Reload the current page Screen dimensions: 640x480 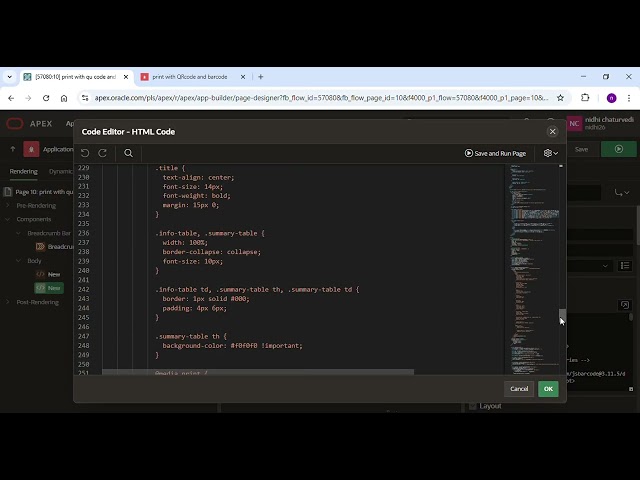click(46, 98)
